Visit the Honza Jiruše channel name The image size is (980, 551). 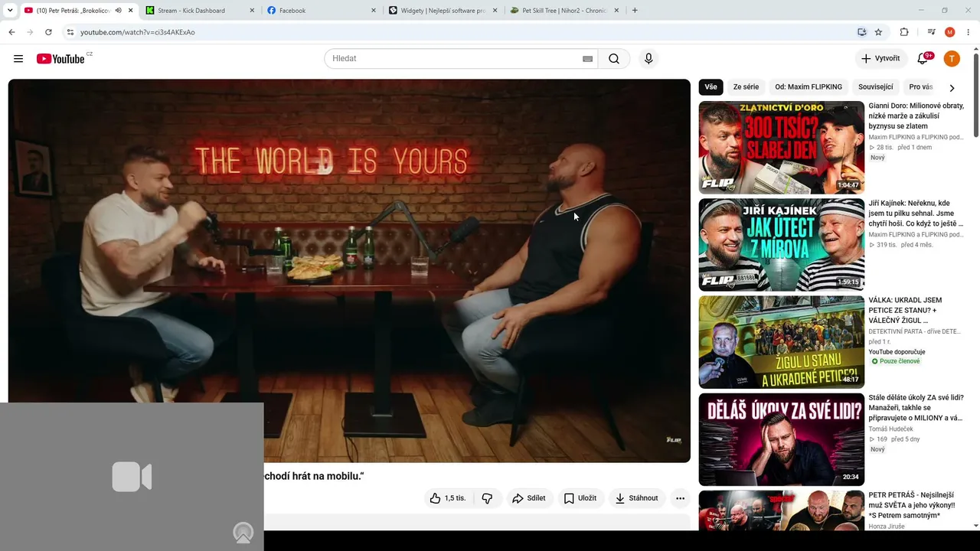click(887, 527)
